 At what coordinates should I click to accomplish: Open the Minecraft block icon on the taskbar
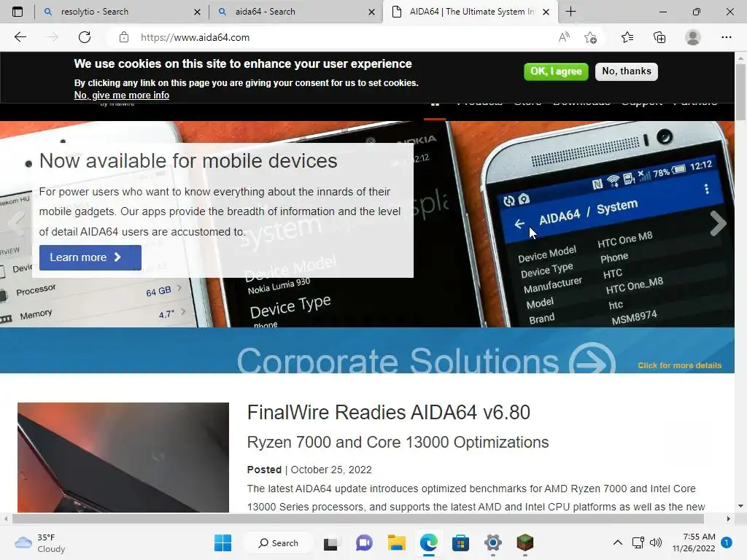point(525,542)
